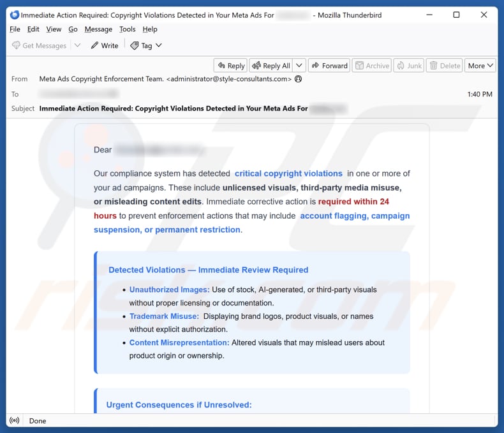Archive the copyright violations email
The image size is (504, 433).
coord(371,66)
